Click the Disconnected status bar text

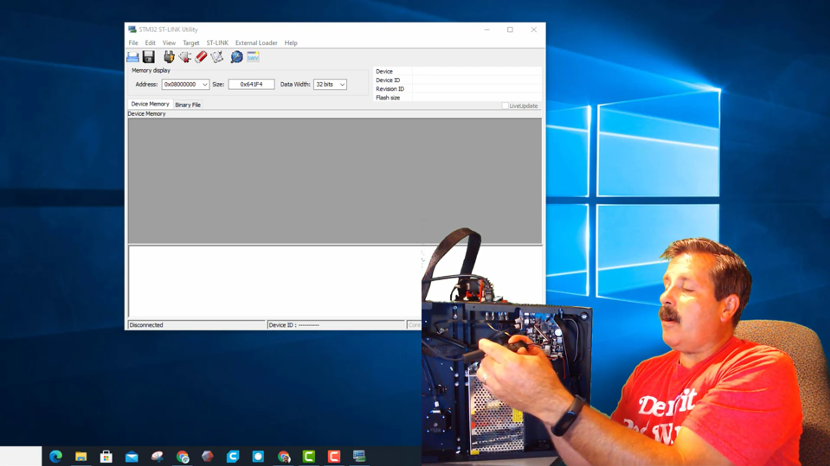(146, 325)
